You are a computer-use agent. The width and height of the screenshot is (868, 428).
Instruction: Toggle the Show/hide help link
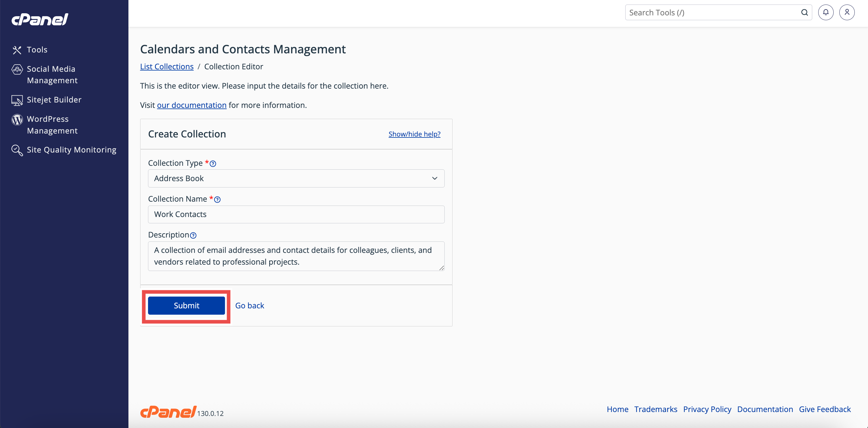(x=414, y=134)
